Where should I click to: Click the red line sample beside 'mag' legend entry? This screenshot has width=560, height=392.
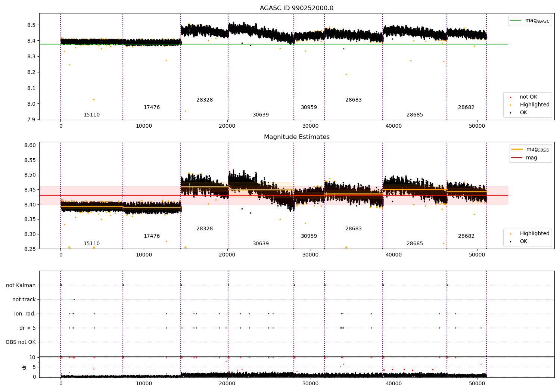[x=517, y=158]
